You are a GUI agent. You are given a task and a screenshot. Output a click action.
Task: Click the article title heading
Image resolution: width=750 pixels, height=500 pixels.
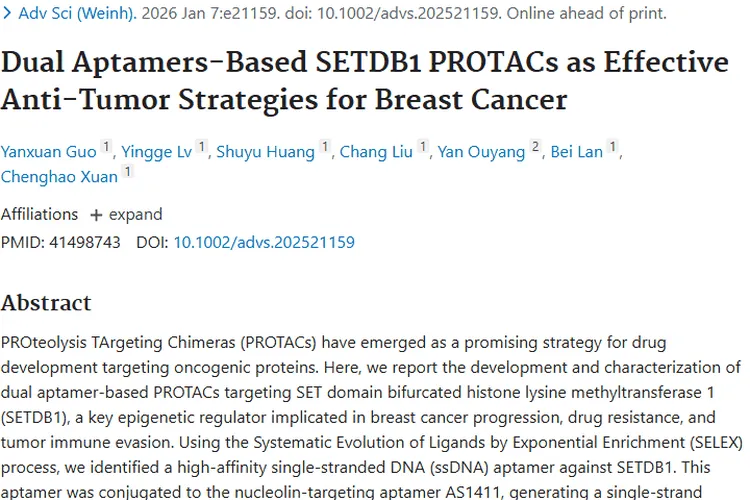[365, 81]
